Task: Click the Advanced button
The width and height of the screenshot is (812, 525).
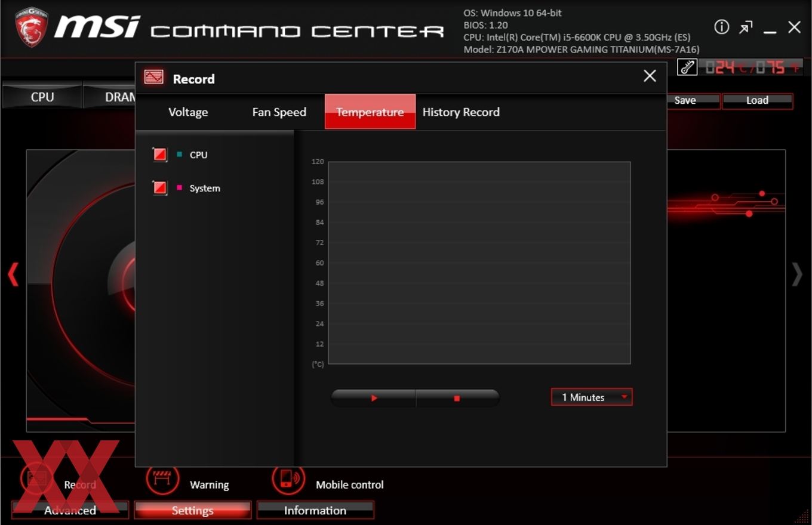Action: (x=70, y=510)
